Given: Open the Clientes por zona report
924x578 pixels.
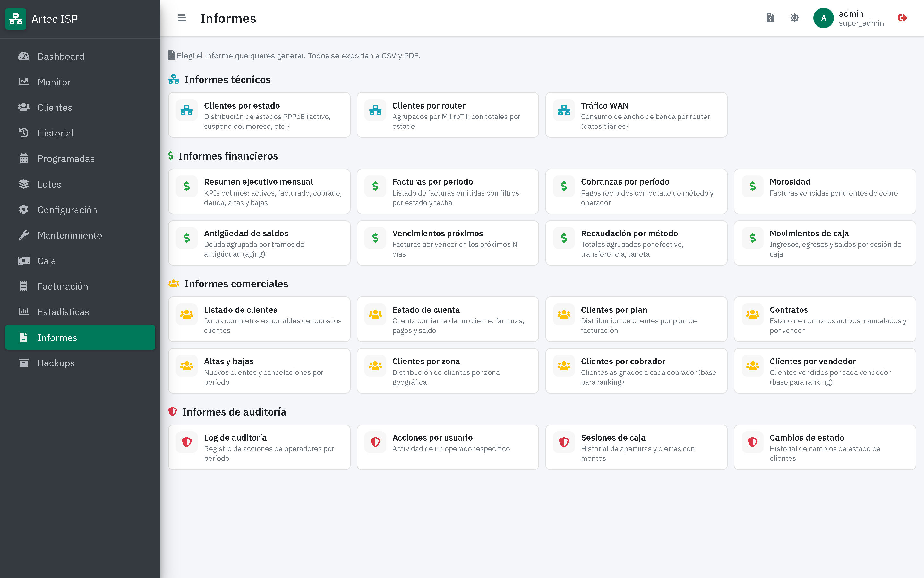Looking at the screenshot, I should coord(448,371).
